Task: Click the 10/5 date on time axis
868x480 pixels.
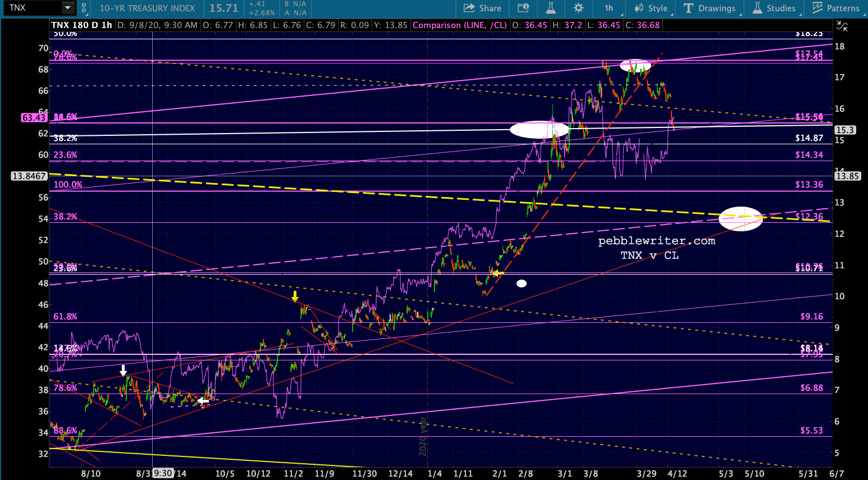Action: pyautogui.click(x=225, y=473)
